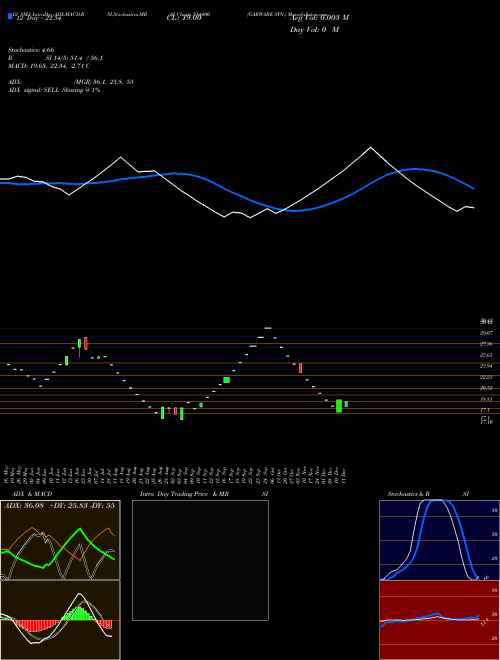
Task: Click the 'Avg Vol: 0.003 M' text
Action: pyautogui.click(x=319, y=18)
